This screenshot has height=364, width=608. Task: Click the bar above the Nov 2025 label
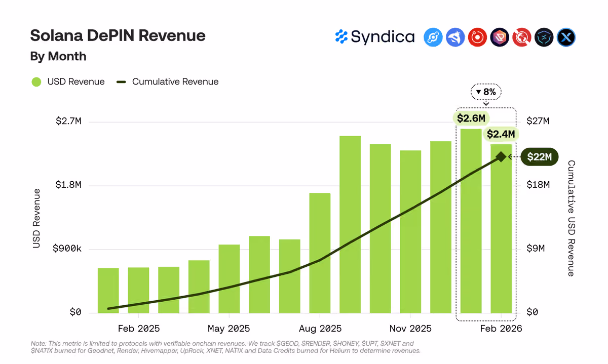click(x=410, y=231)
